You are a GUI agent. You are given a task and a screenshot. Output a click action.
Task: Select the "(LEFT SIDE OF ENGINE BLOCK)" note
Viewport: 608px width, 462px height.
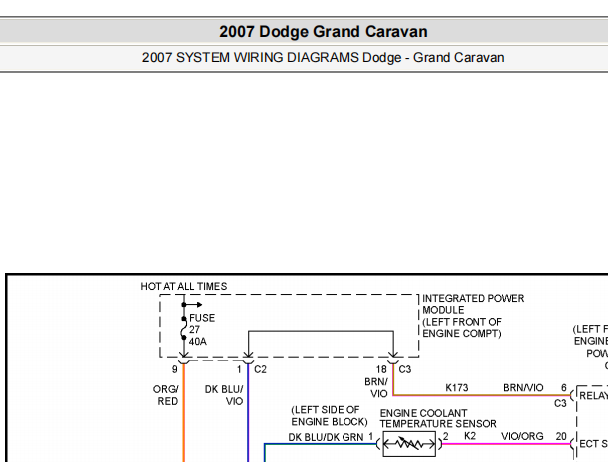(329, 416)
